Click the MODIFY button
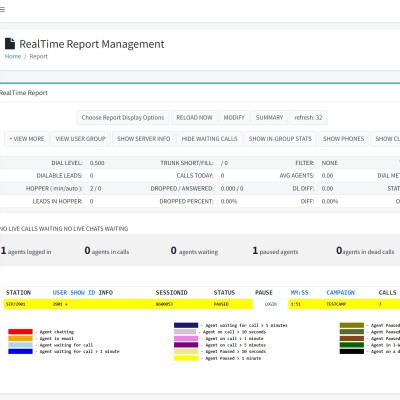Screen dimensions: 400x400 (x=234, y=117)
